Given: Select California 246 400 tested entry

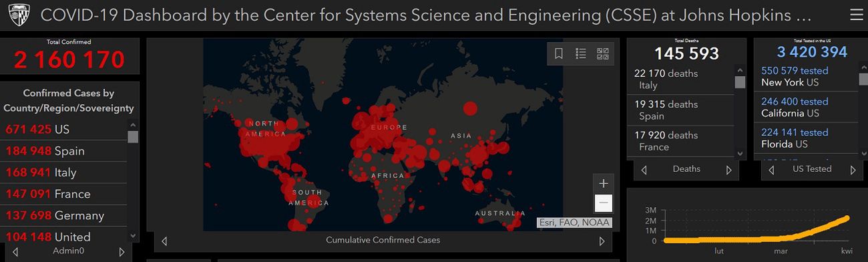Looking at the screenshot, I should [x=806, y=107].
